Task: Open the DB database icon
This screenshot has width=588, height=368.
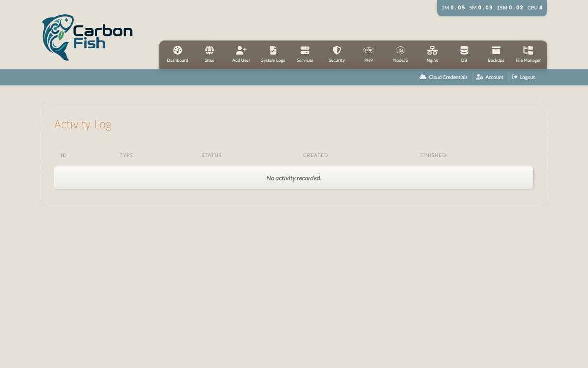Action: pos(464,50)
